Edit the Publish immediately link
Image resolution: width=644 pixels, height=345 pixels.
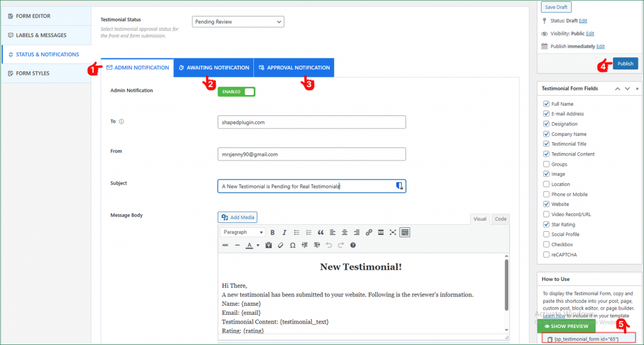601,47
